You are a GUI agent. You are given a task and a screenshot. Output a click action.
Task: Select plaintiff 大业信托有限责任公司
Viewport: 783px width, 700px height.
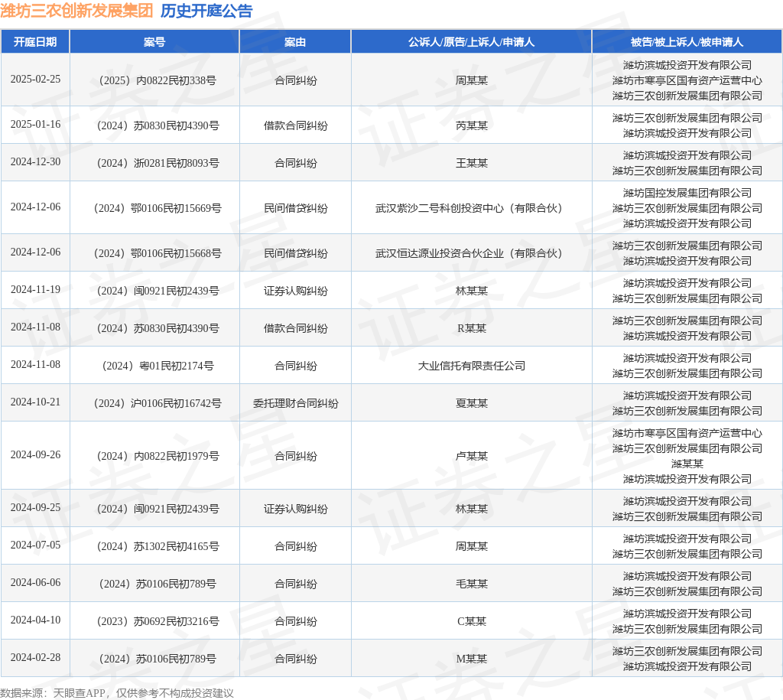pyautogui.click(x=471, y=366)
